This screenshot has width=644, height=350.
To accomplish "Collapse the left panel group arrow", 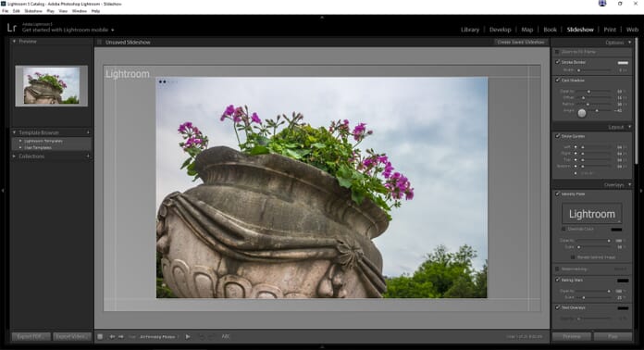I will pos(3,190).
